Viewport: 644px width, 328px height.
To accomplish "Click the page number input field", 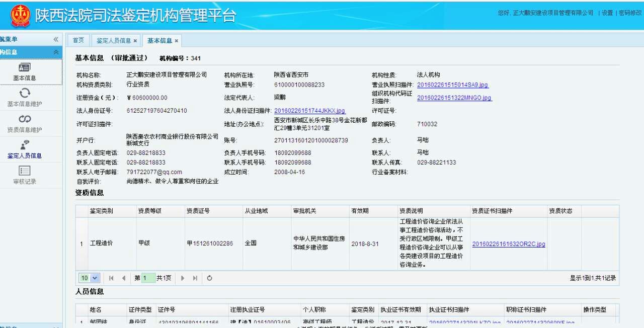I will coord(148,278).
